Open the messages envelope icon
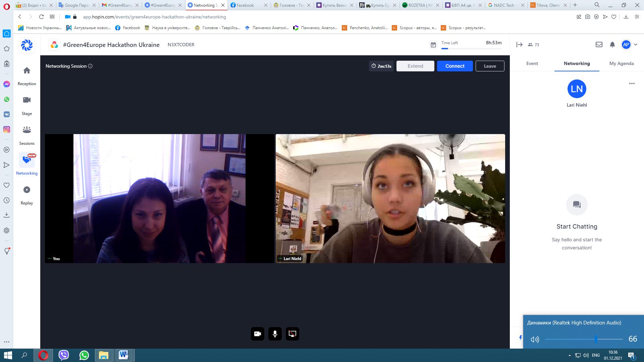The height and width of the screenshot is (362, 644). pyautogui.click(x=599, y=45)
